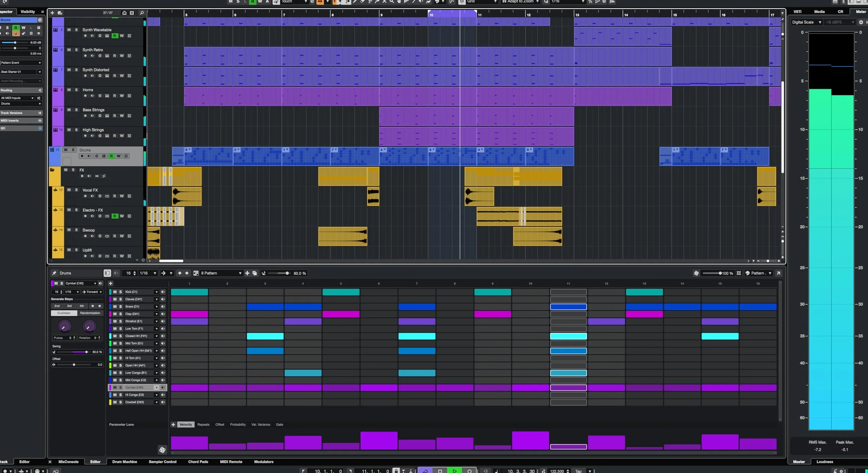Click the 4th generate steps button
The image size is (868, 473).
coord(82,306)
